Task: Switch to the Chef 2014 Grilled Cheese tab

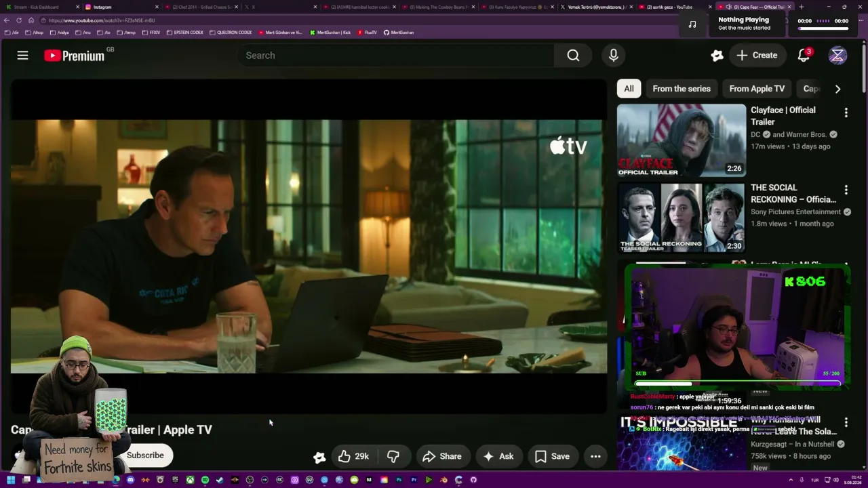Action: pos(201,7)
